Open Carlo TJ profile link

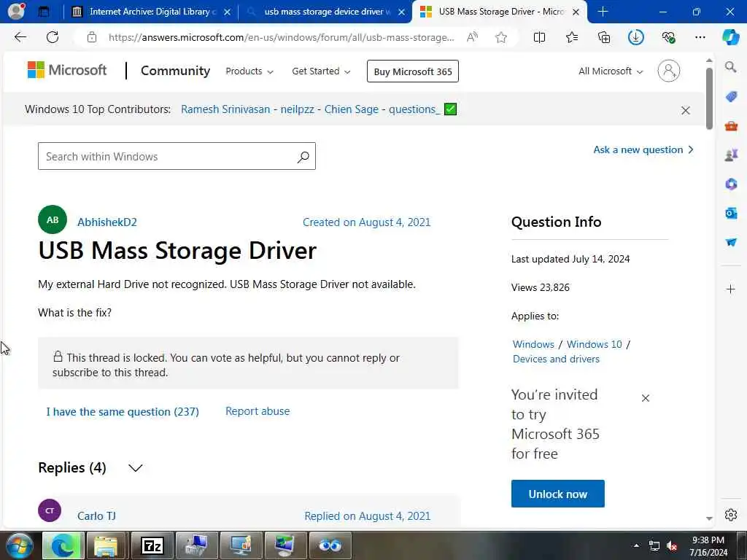(97, 516)
